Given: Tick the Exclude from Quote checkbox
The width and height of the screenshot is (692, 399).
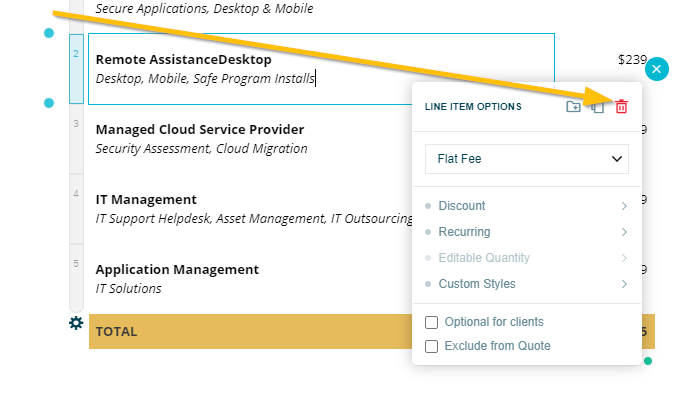Looking at the screenshot, I should (431, 346).
